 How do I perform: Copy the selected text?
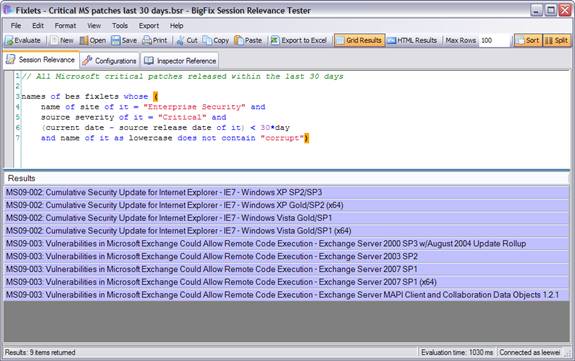point(216,40)
